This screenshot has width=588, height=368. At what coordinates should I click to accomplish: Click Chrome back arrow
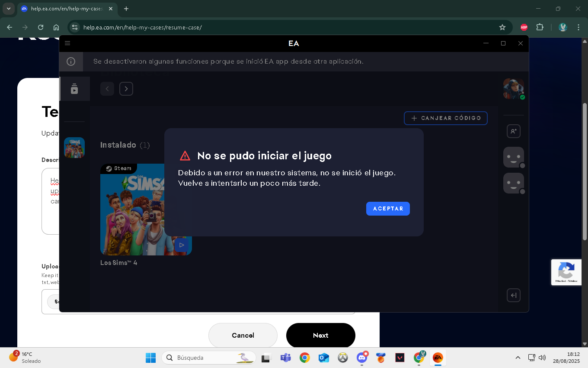click(x=10, y=27)
